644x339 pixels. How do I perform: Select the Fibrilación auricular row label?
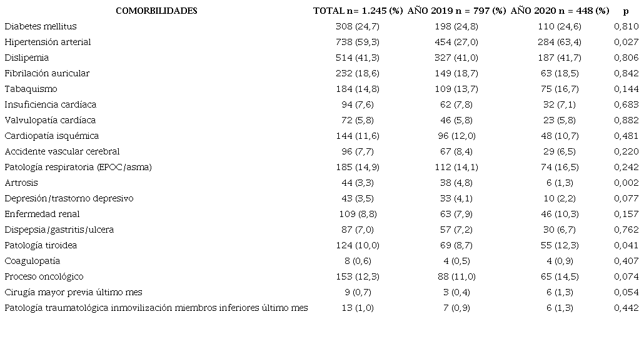point(47,73)
